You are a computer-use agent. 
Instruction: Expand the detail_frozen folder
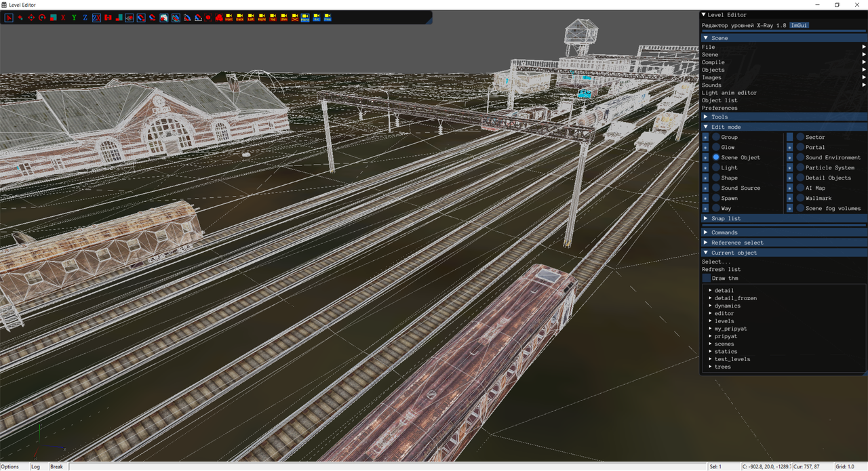pyautogui.click(x=710, y=298)
